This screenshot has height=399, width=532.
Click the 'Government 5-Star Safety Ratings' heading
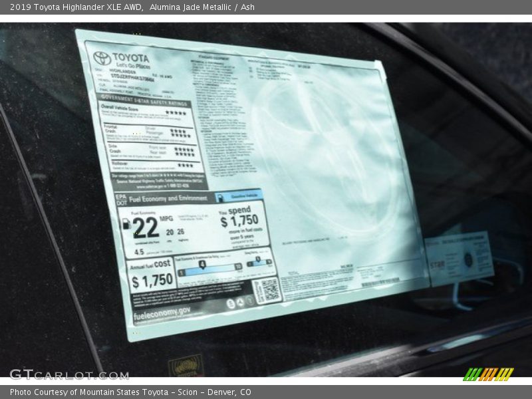(144, 100)
